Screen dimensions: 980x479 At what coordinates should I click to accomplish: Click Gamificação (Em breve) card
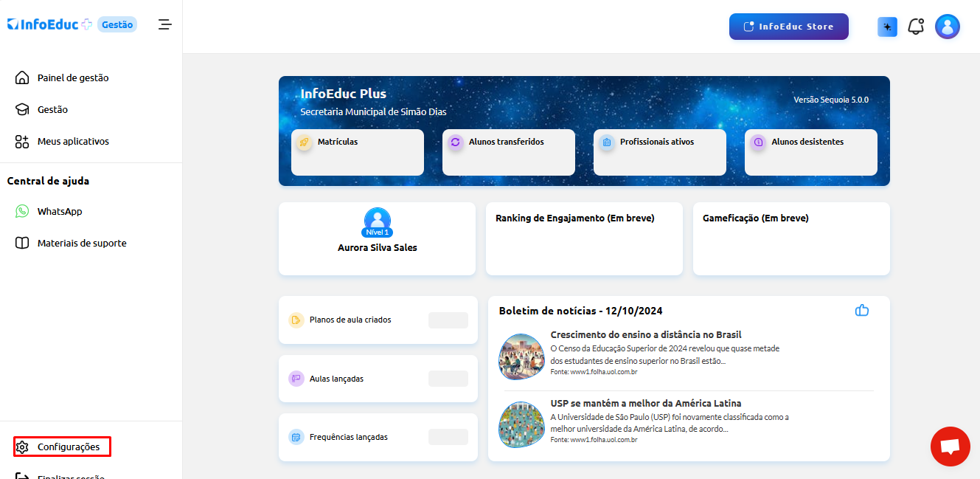[x=791, y=238]
